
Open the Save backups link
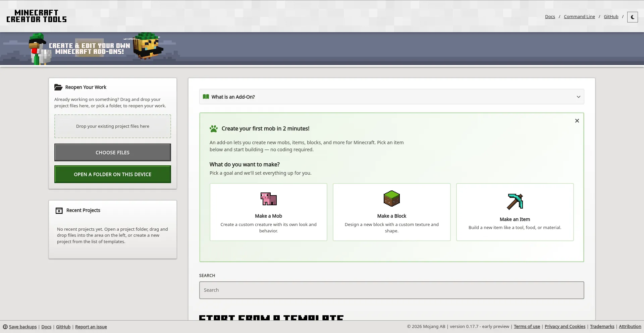[23, 327]
